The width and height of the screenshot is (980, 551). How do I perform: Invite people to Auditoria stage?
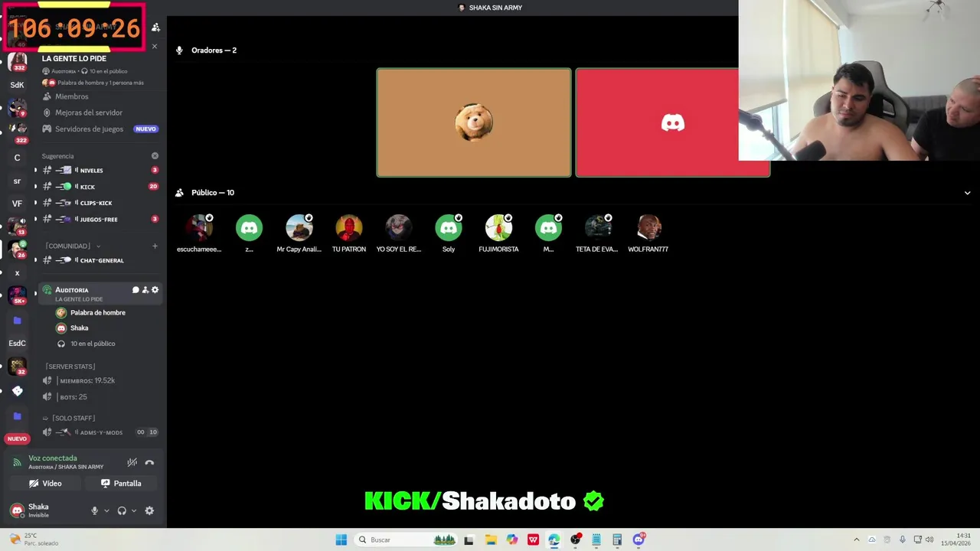[x=145, y=290]
